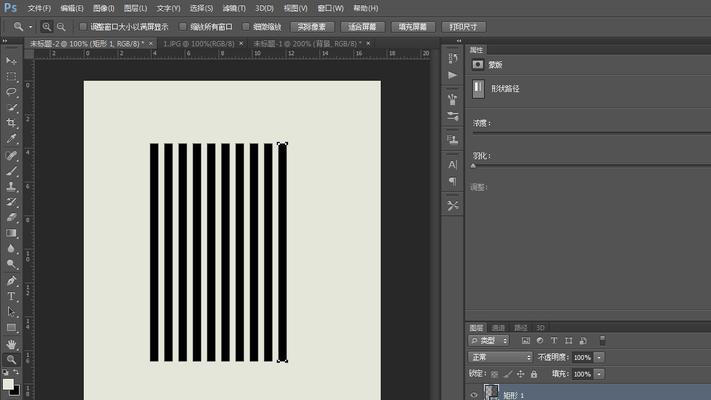
Task: Click the zoom out magnifier in options bar
Action: pyautogui.click(x=61, y=27)
